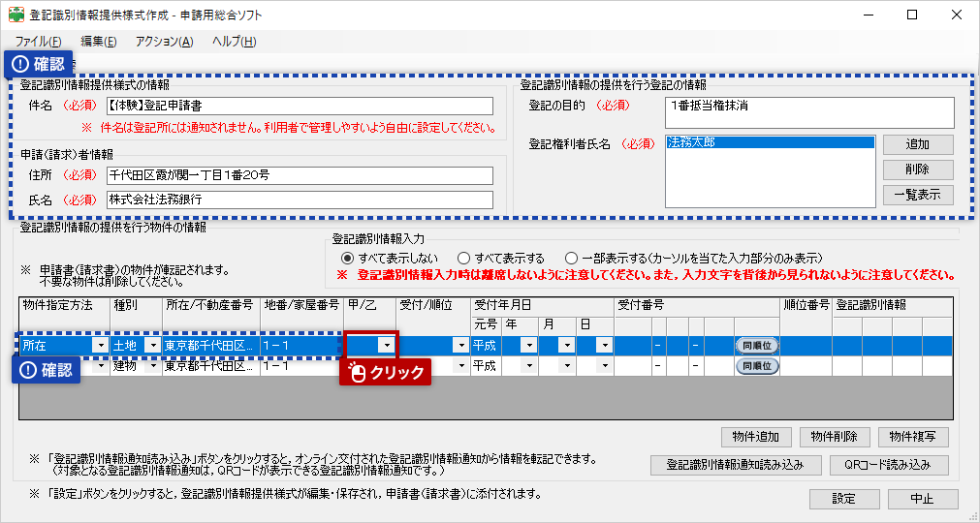
Task: Click the 1-1 cell in the 建物 row
Action: point(301,366)
